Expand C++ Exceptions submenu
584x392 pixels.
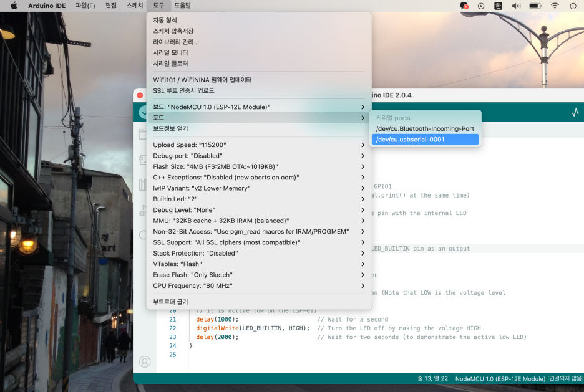[x=259, y=177]
